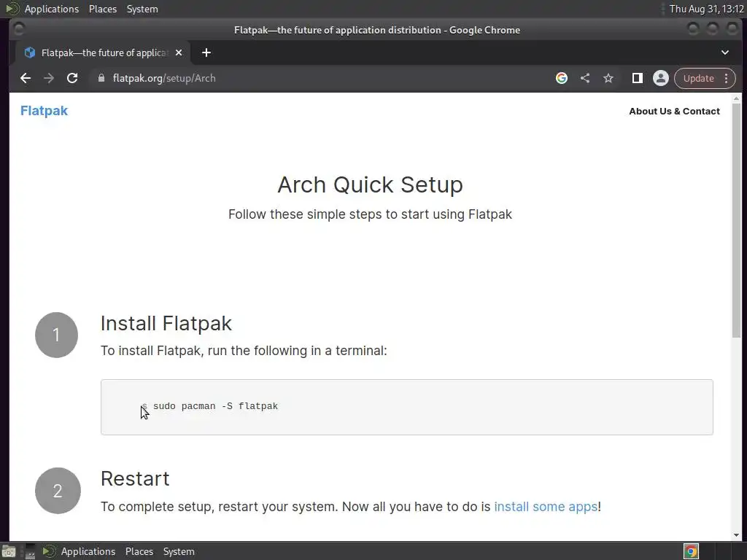This screenshot has width=747, height=560.
Task: Open the Chrome profile avatar
Action: click(x=661, y=78)
